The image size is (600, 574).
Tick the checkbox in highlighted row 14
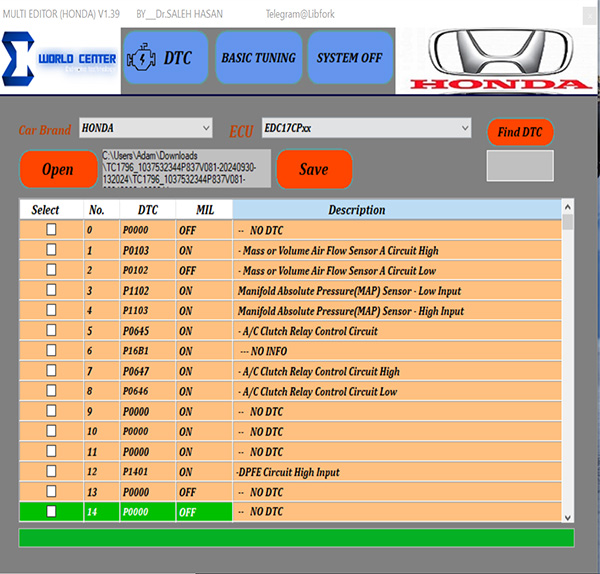tap(51, 511)
